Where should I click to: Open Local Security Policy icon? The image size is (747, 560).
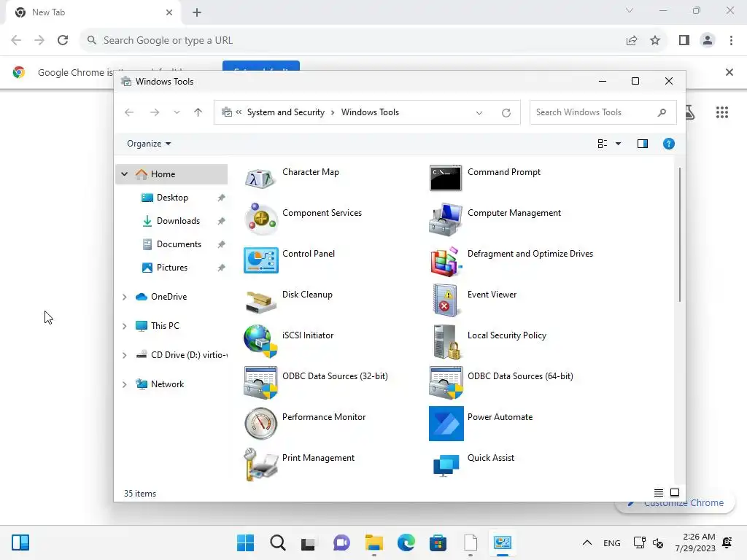[447, 341]
